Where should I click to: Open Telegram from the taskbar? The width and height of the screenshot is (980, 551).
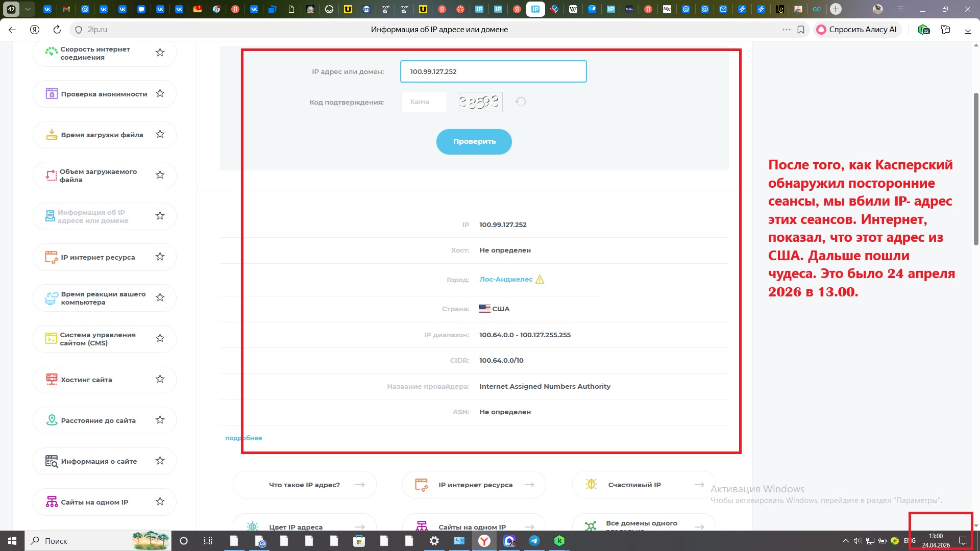[534, 541]
